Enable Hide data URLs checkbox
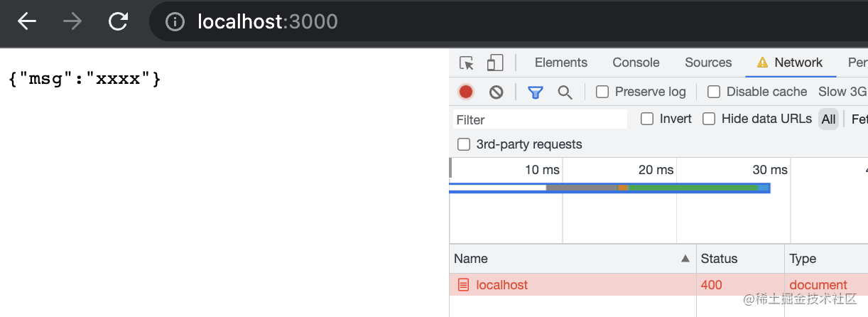 tap(709, 119)
